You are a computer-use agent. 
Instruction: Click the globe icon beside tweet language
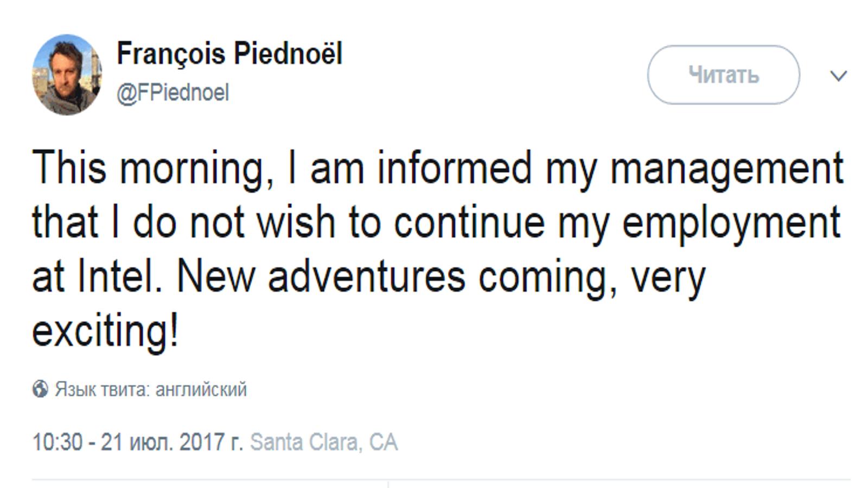point(40,389)
